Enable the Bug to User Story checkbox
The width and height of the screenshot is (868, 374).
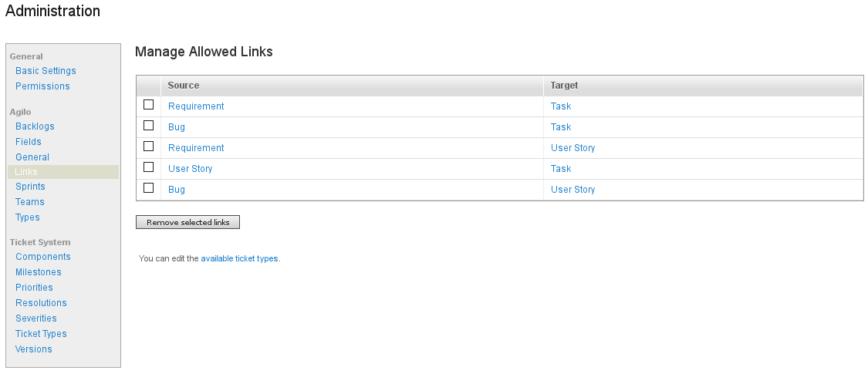[x=149, y=188]
